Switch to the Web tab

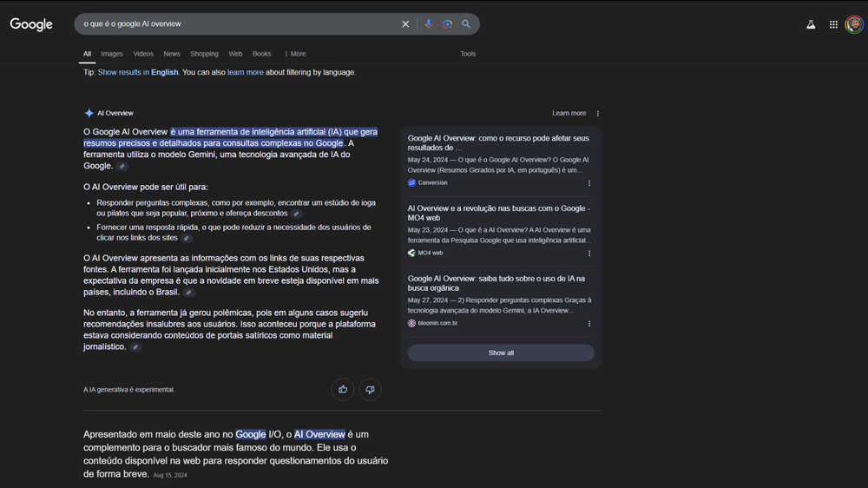(x=235, y=54)
